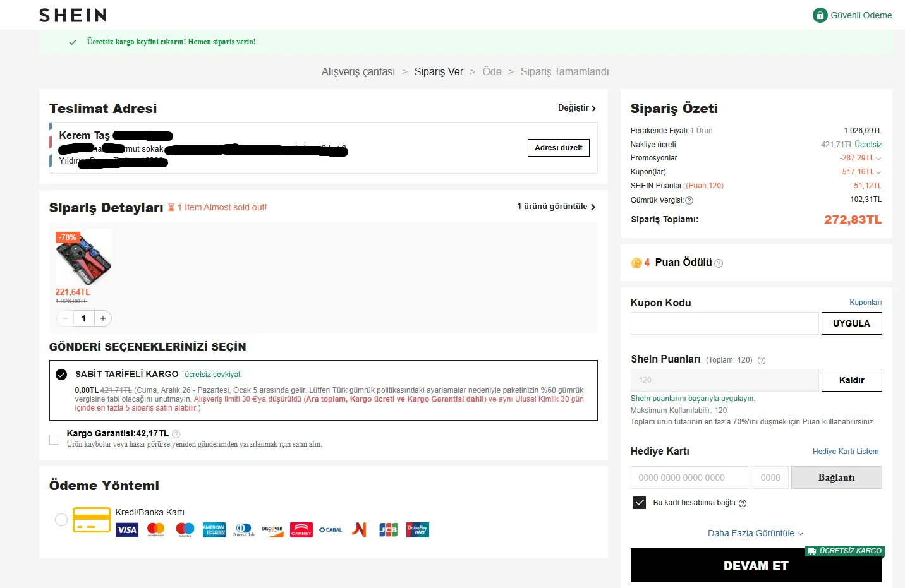Expand the Promosyonlar discount details

pyautogui.click(x=878, y=158)
